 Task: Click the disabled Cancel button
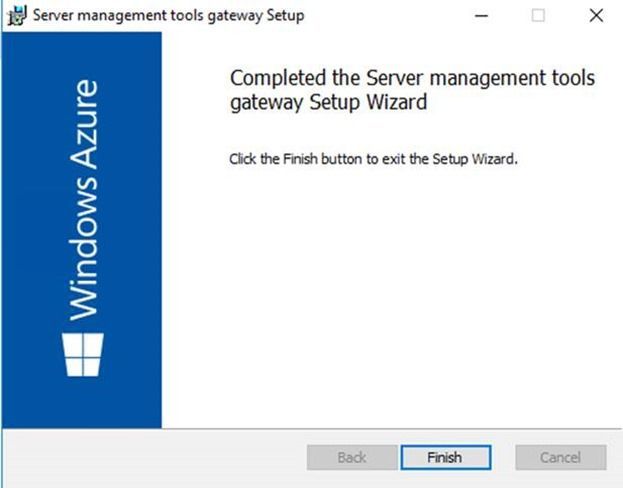coord(560,458)
